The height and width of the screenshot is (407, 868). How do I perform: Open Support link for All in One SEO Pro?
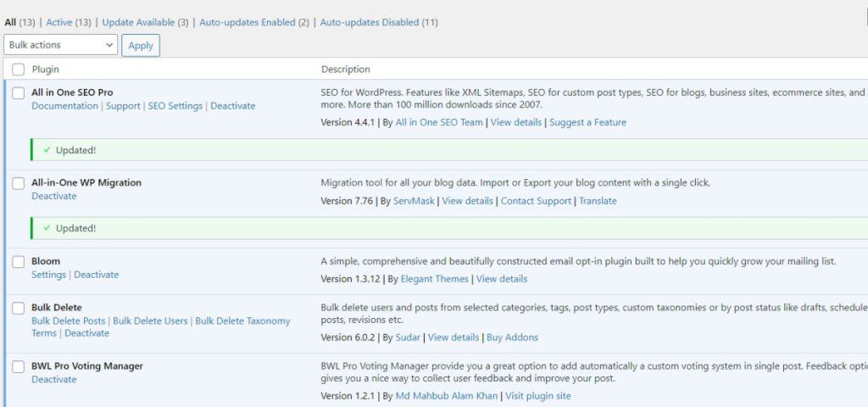click(123, 106)
